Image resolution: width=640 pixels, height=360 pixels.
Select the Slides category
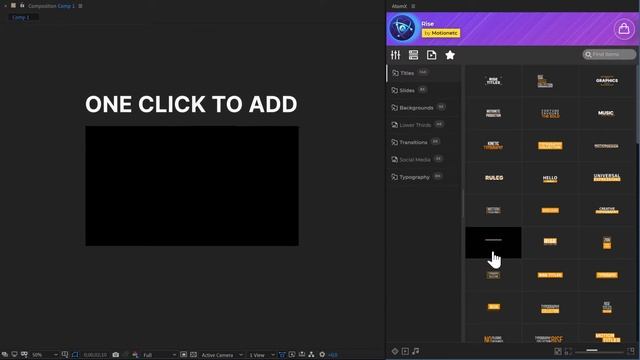tap(424, 90)
